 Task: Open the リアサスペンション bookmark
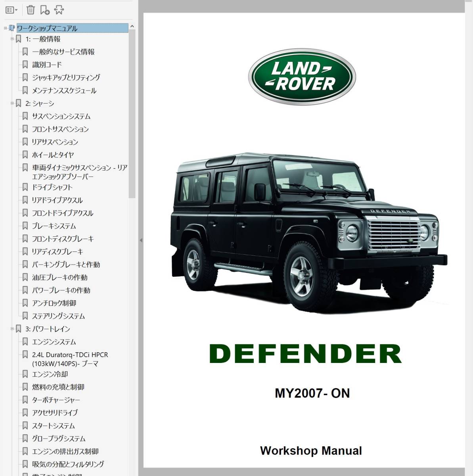[55, 142]
